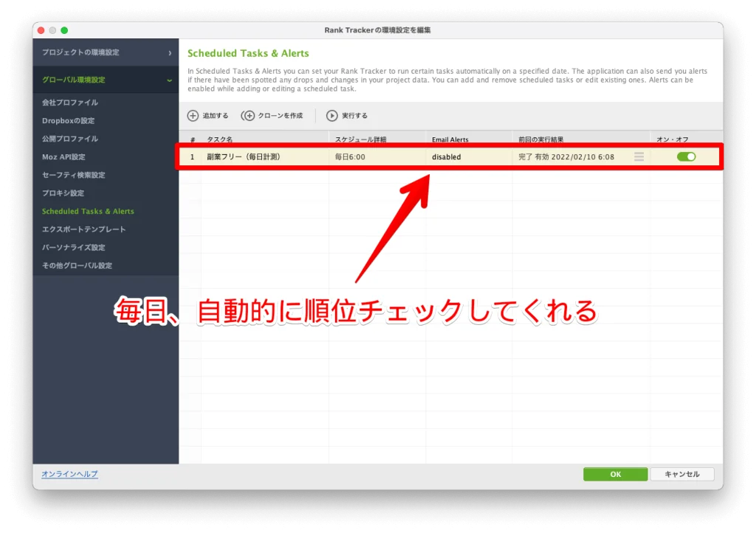Open 会社プロファイル settings
The height and width of the screenshot is (533, 756).
point(70,102)
